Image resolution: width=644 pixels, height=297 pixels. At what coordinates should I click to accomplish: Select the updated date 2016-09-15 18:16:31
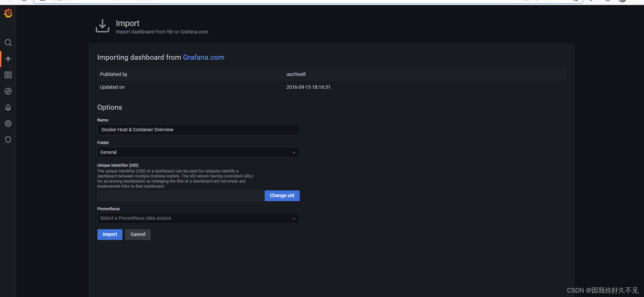(x=308, y=87)
